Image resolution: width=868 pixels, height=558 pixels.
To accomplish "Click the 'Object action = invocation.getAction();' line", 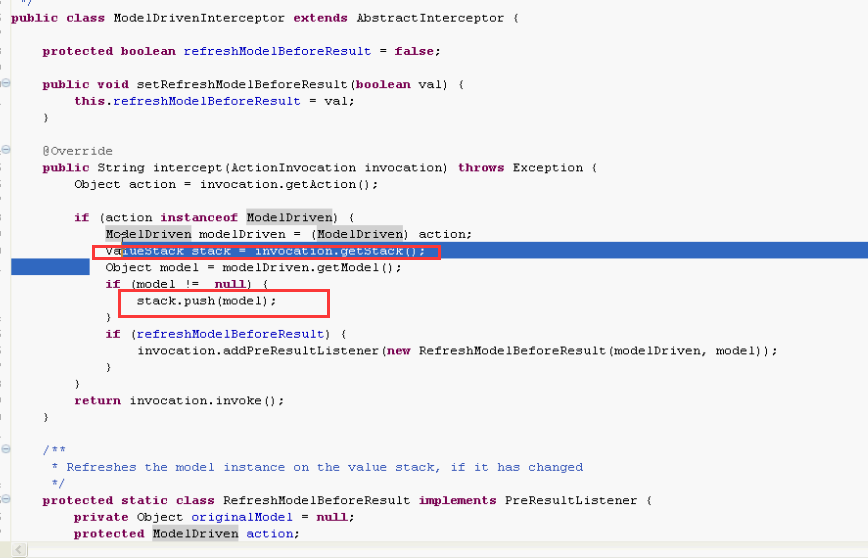I will [226, 184].
